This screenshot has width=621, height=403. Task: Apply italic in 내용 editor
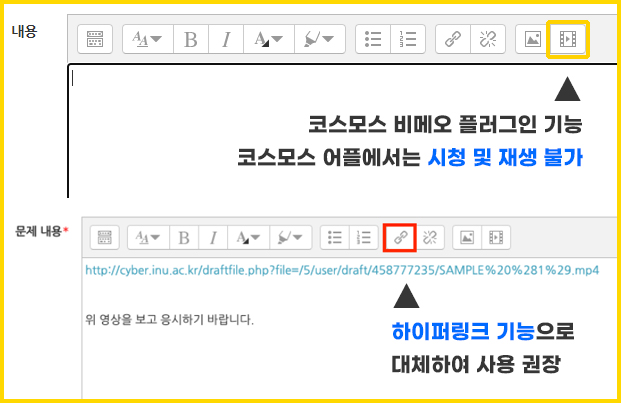(226, 39)
